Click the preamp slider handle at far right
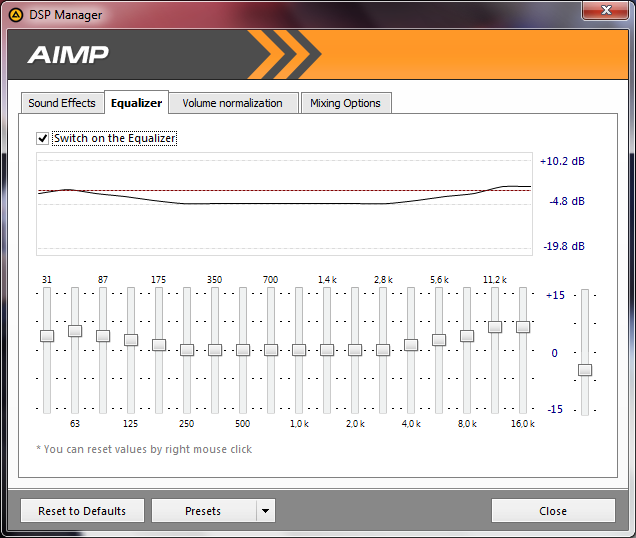 coord(585,370)
